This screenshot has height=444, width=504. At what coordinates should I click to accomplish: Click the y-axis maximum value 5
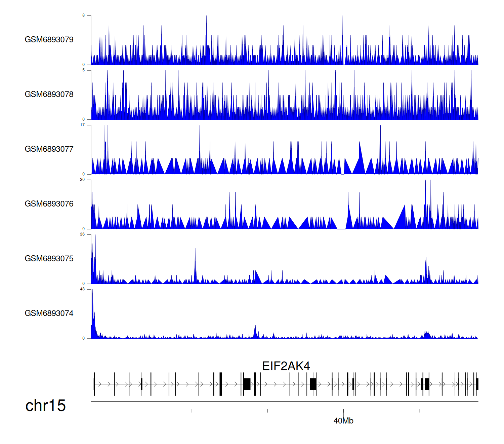[84, 70]
